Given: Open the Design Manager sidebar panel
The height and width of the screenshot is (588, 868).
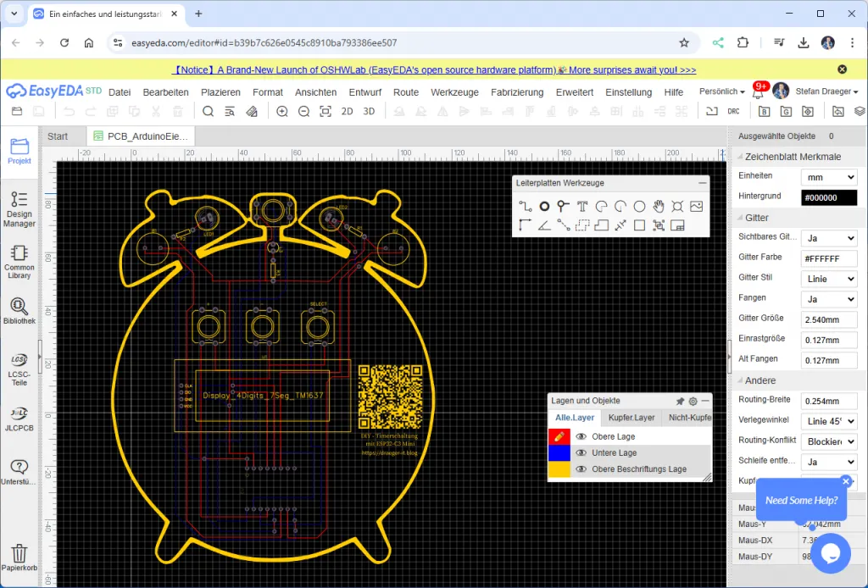Looking at the screenshot, I should coord(19,208).
